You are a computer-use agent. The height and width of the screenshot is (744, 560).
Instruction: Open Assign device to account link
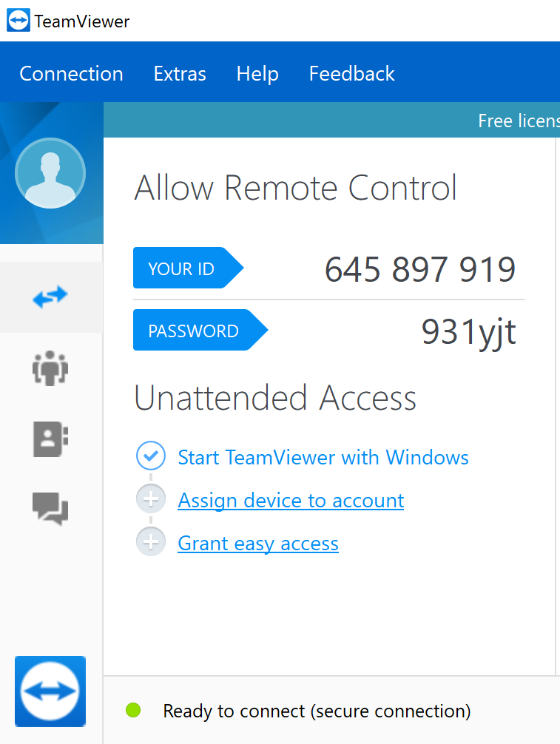[x=291, y=501]
